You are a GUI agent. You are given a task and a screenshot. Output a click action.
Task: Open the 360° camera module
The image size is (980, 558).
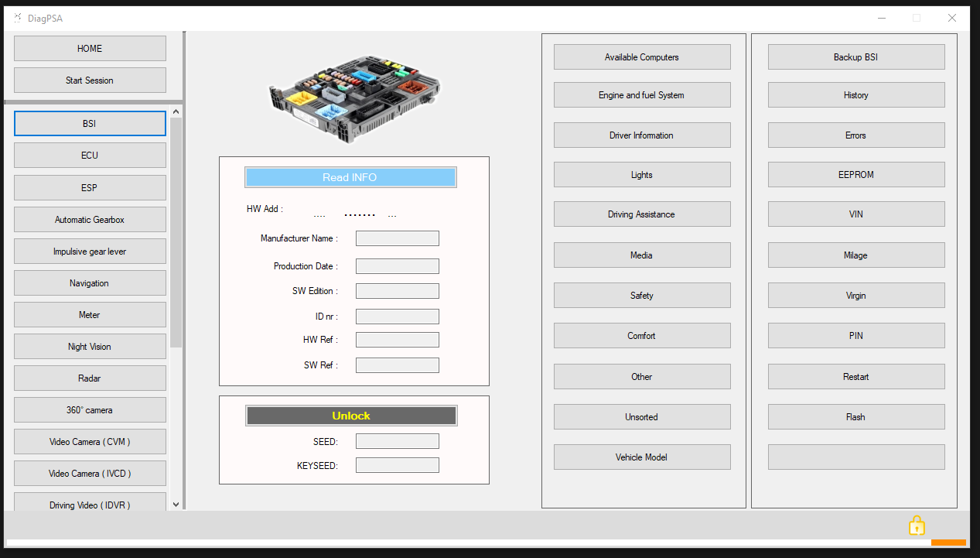(90, 409)
